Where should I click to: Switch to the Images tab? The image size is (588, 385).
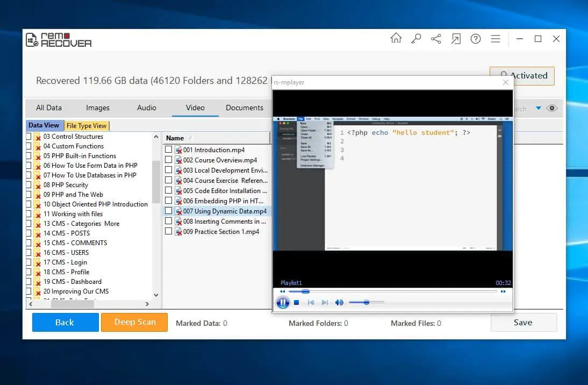[98, 108]
